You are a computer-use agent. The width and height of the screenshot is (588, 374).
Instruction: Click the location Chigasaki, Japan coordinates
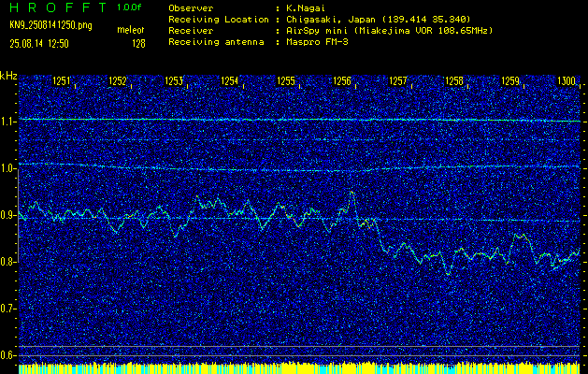click(379, 19)
